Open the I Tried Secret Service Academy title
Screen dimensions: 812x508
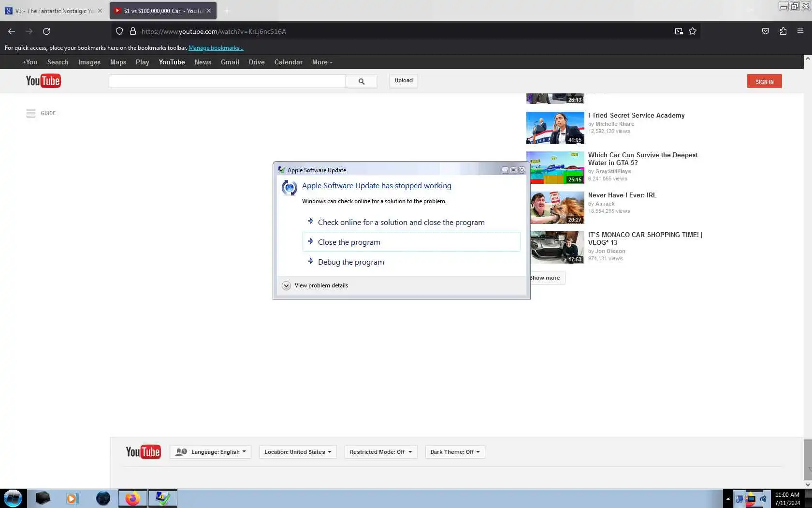coord(637,115)
